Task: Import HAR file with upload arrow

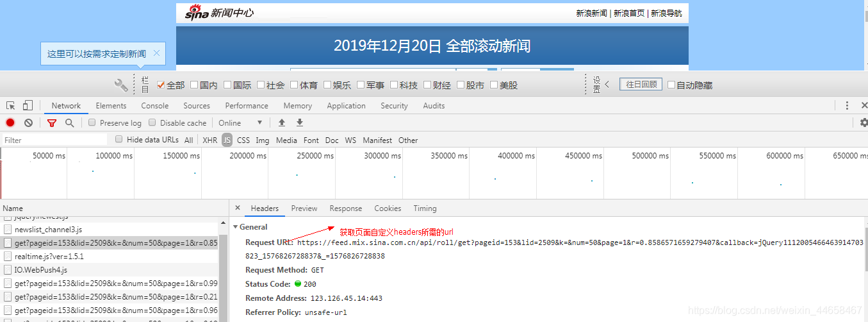Action: tap(281, 123)
